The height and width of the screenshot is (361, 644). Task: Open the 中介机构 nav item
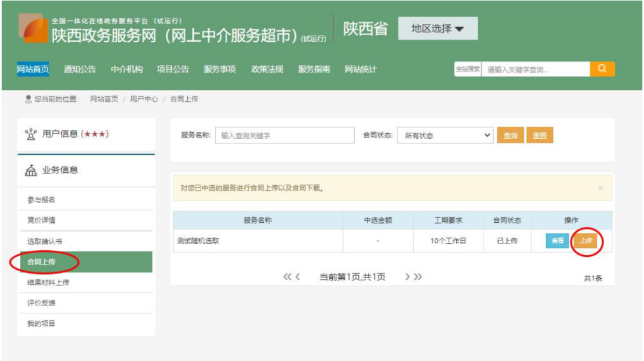coord(126,69)
